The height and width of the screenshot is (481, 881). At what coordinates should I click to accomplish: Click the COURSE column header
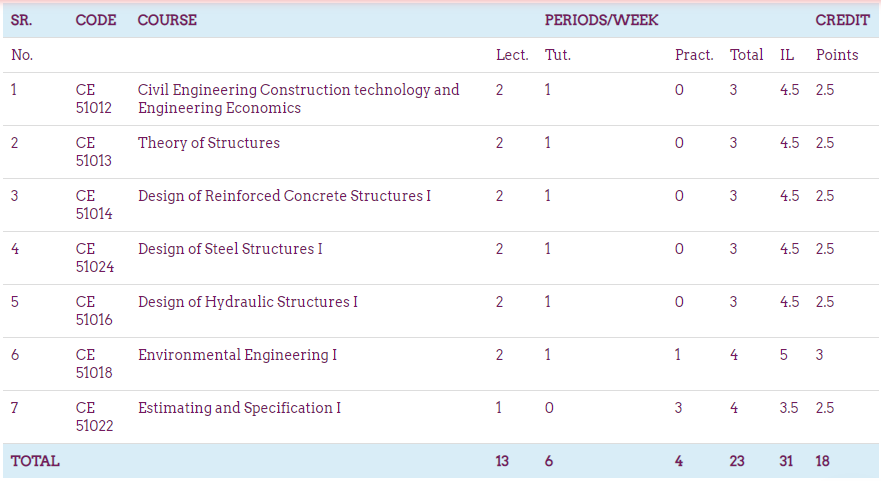pyautogui.click(x=167, y=20)
